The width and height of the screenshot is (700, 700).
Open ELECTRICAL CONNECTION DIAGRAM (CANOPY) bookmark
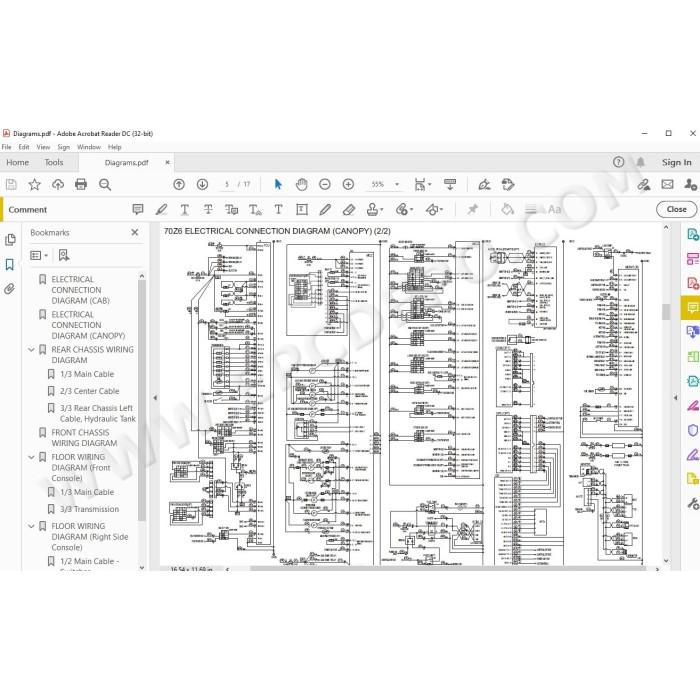point(88,325)
